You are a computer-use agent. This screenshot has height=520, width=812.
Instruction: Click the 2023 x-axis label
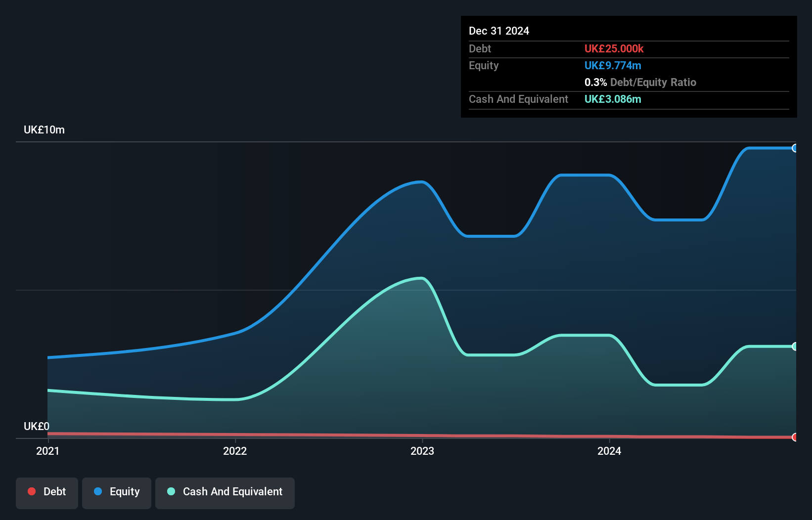click(x=422, y=451)
